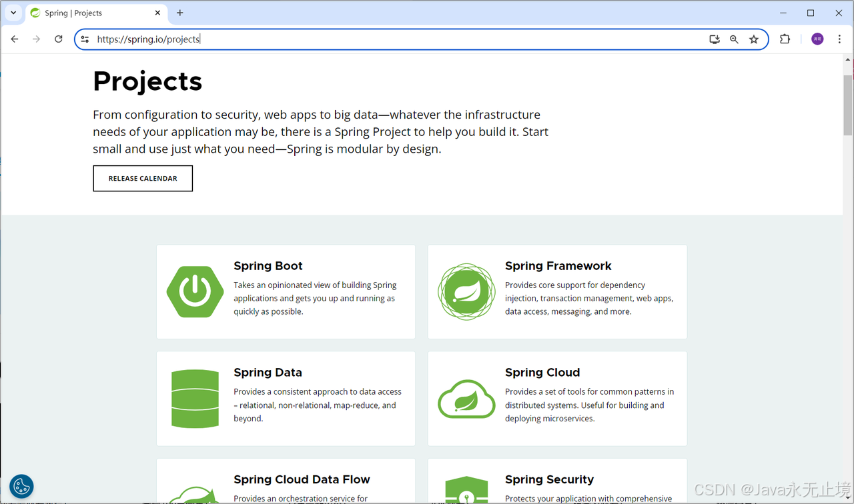This screenshot has width=854, height=504.
Task: Click the scrollbar up arrow
Action: point(848,59)
